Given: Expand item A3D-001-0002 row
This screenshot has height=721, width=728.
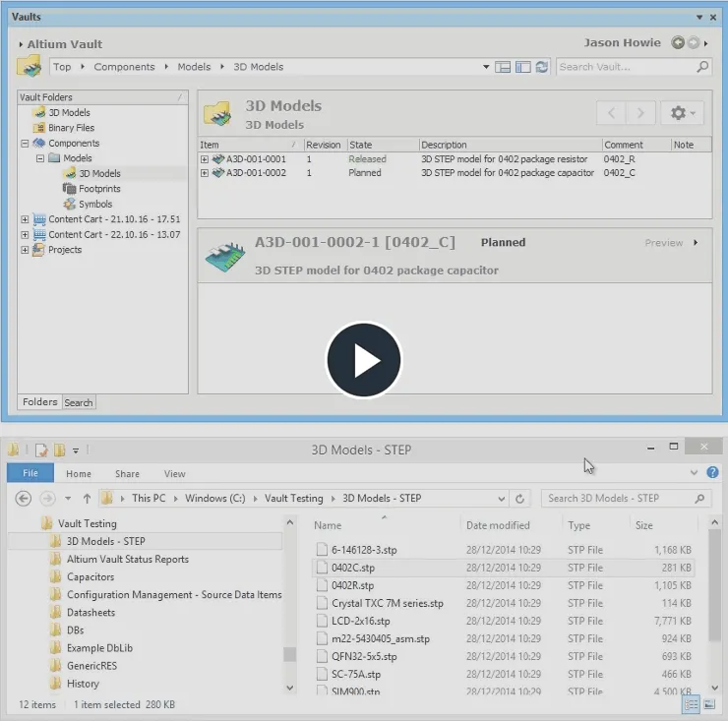Looking at the screenshot, I should [205, 173].
